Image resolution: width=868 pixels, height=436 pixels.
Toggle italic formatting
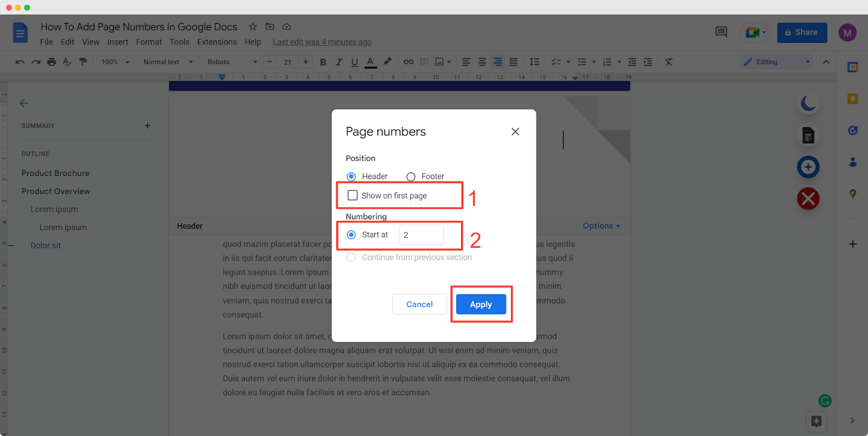[x=339, y=62]
